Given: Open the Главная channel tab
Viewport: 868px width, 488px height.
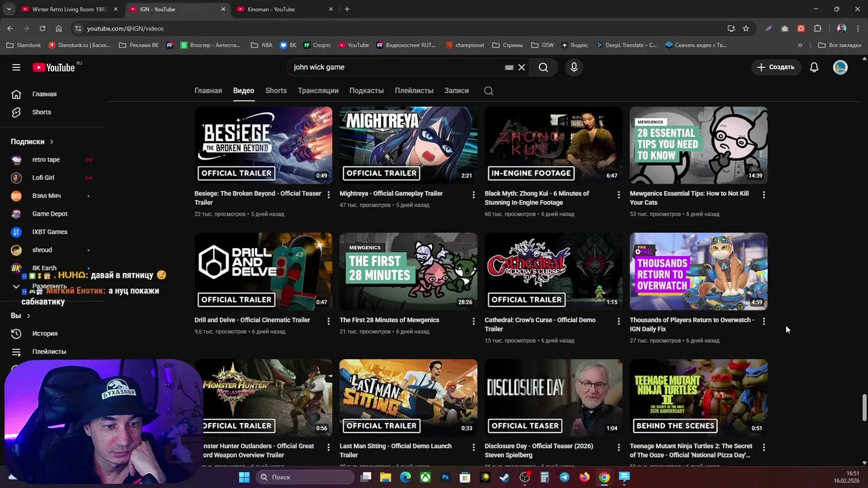Looking at the screenshot, I should (208, 91).
